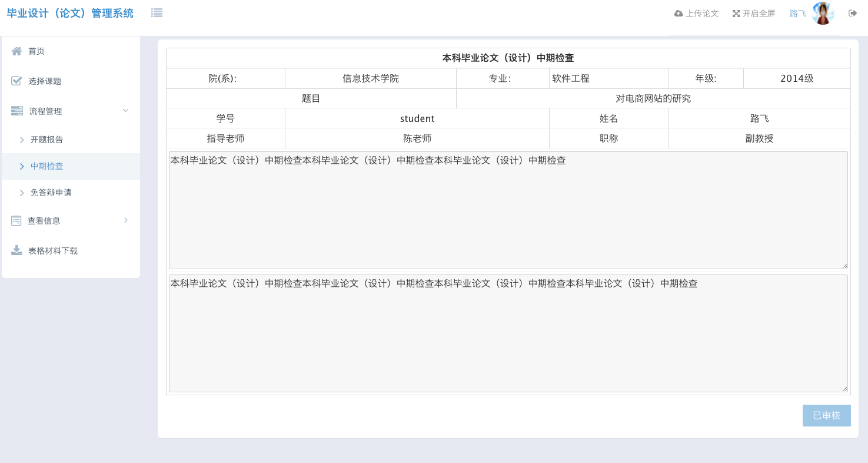Screen dimensions: 868x463
Task: Click the 开启全屏 fullscreen icon
Action: tap(737, 13)
